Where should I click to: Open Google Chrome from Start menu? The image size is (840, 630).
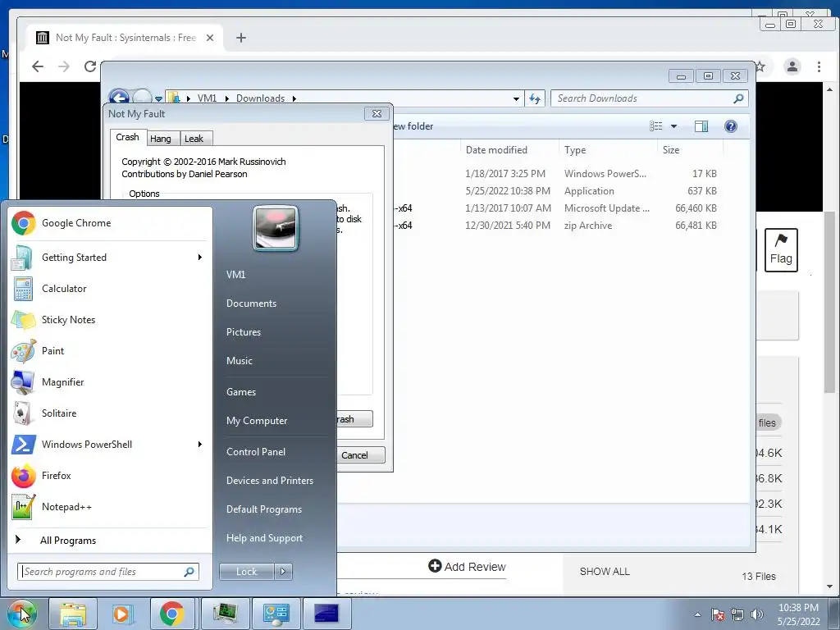109,223
